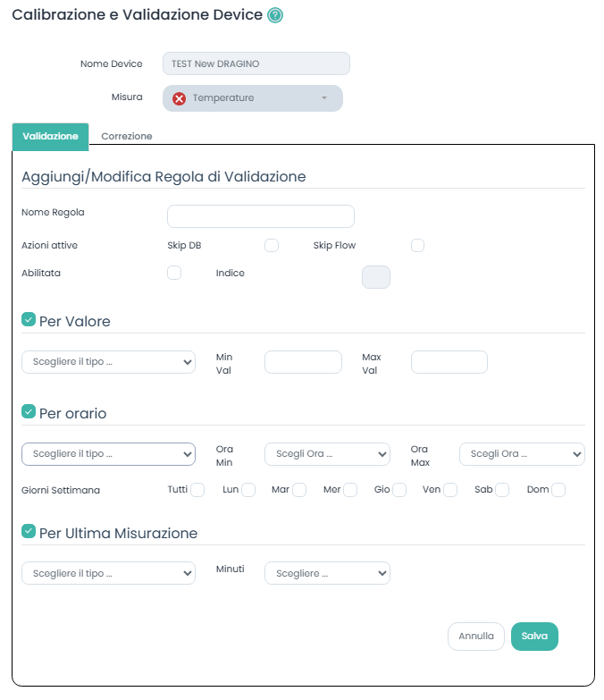
Task: Enable the Skip DB checkbox
Action: point(272,246)
